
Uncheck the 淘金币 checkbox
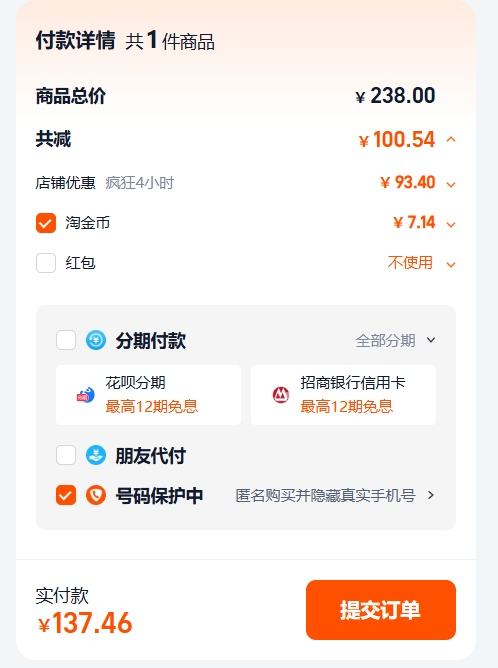tap(46, 223)
